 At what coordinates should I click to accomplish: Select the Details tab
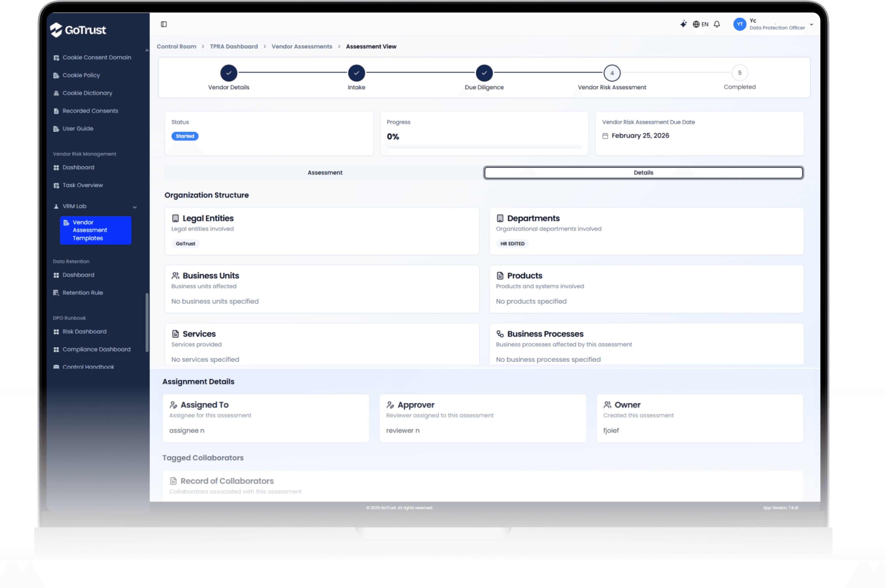[643, 172]
